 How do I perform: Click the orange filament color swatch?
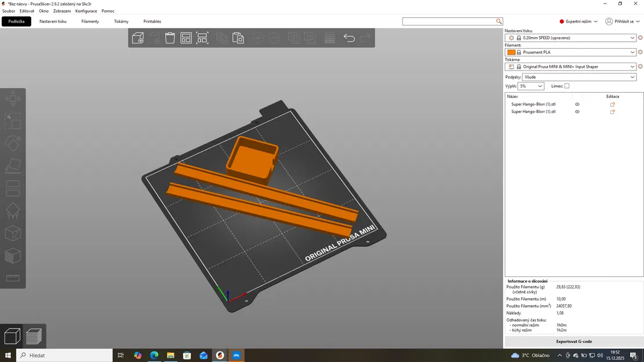click(x=511, y=52)
